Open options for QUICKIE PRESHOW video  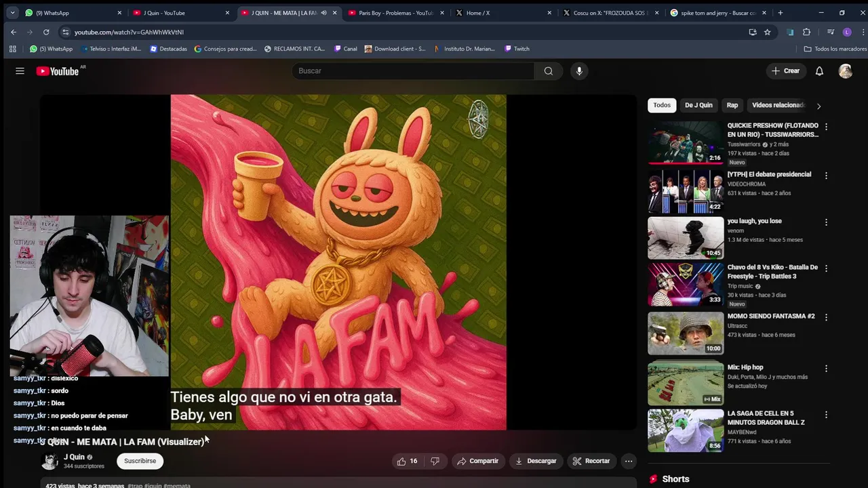tap(826, 127)
